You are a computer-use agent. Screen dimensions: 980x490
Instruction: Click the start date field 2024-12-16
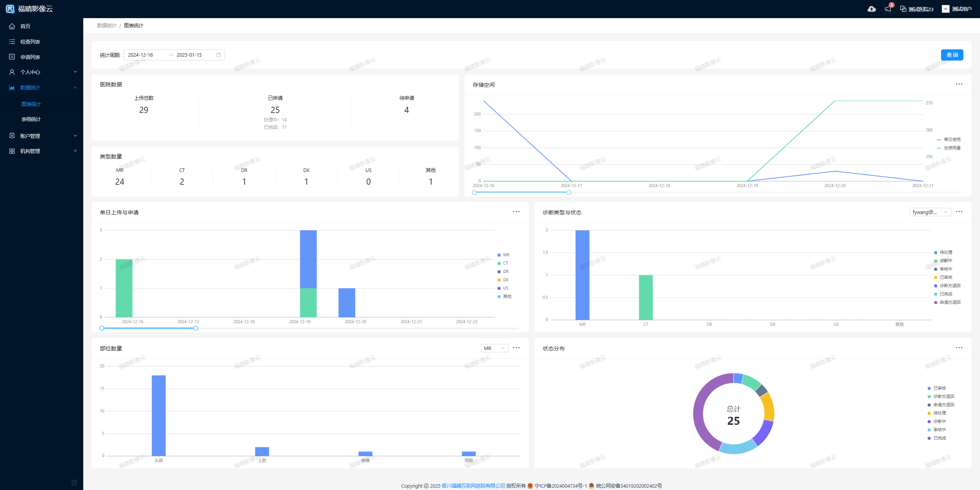point(141,55)
